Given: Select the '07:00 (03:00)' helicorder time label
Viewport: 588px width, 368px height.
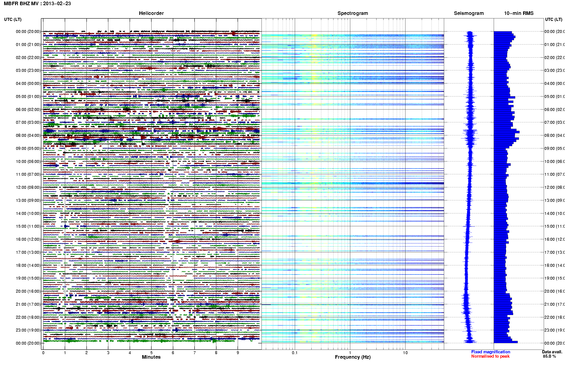Looking at the screenshot, I should (28, 122).
